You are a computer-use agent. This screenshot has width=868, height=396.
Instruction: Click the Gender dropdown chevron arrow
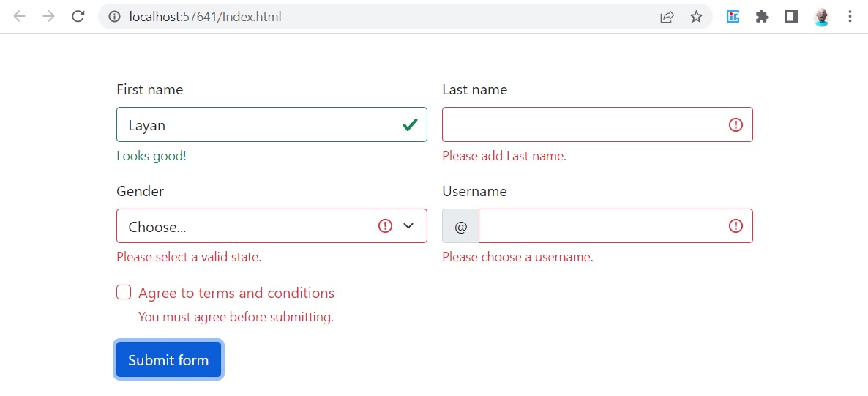tap(408, 226)
